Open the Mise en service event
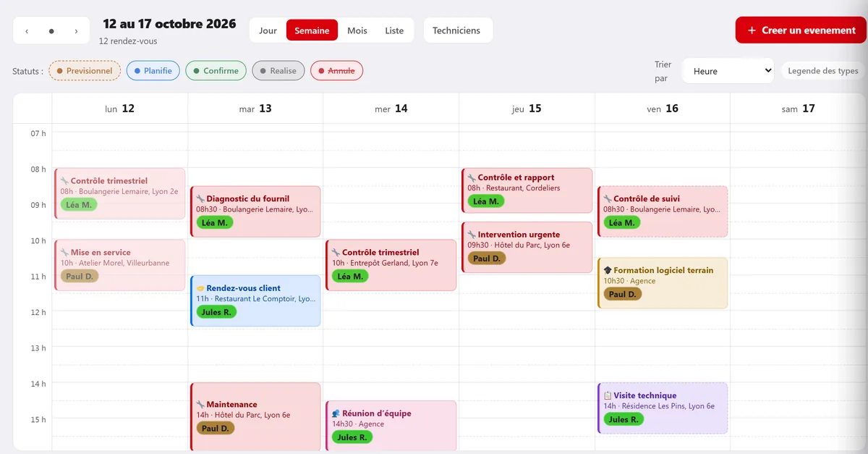 tap(120, 265)
